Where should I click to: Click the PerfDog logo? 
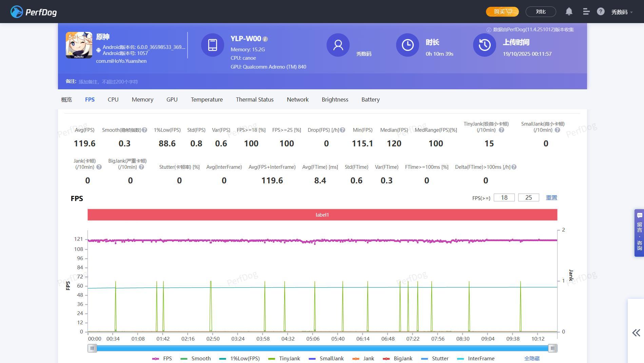pos(33,12)
